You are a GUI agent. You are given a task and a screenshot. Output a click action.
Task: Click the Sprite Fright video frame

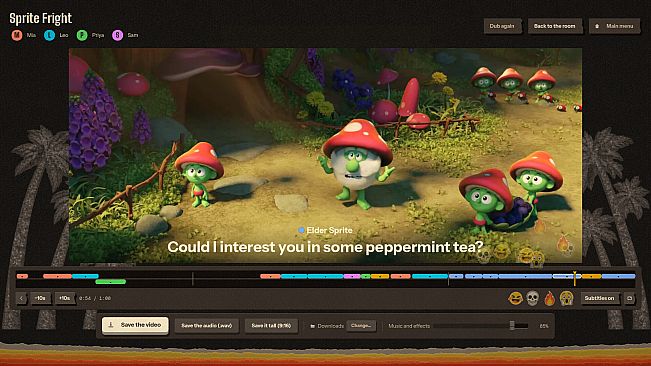[325, 156]
